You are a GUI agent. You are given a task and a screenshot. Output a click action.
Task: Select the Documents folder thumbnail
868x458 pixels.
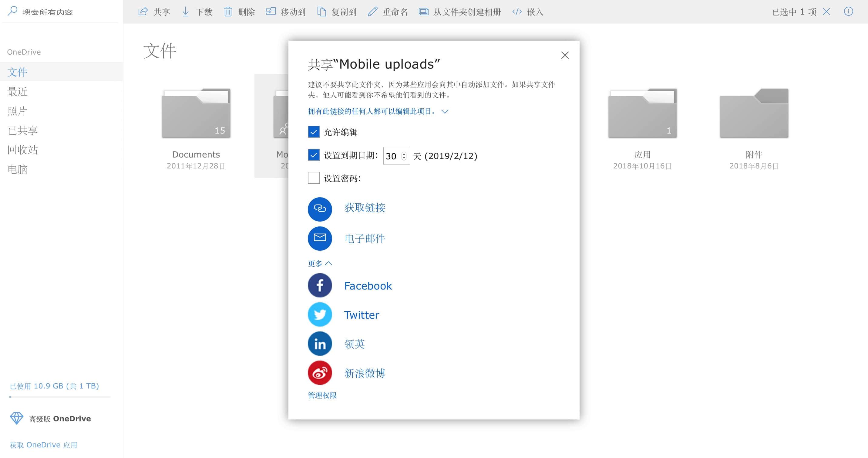pyautogui.click(x=196, y=113)
